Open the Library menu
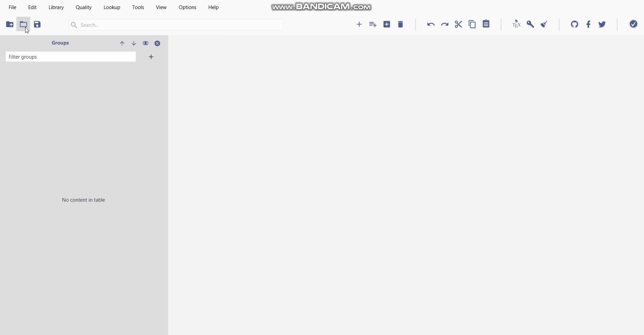644x335 pixels. point(56,7)
